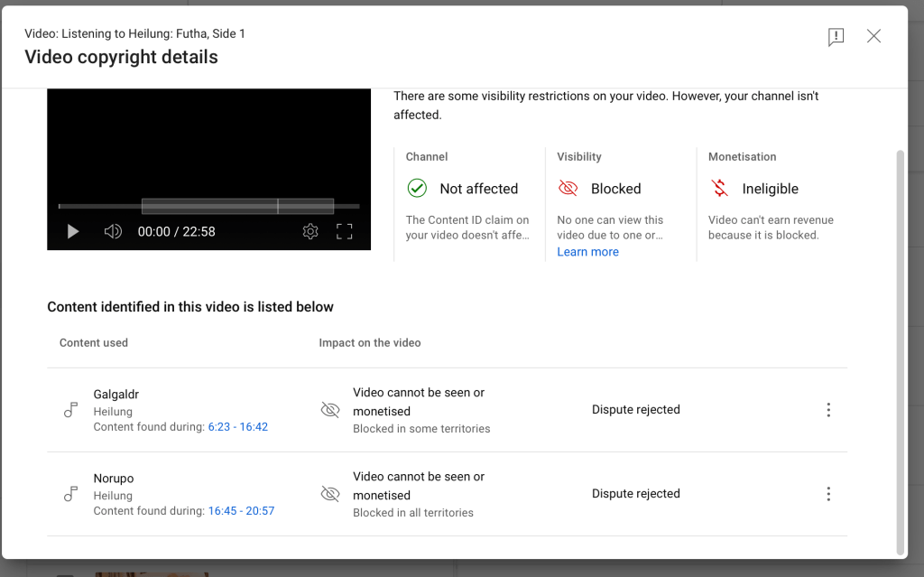Screen dimensions: 924x577
Task: Click hidden-eye icon in Norupo row
Action: tap(330, 494)
